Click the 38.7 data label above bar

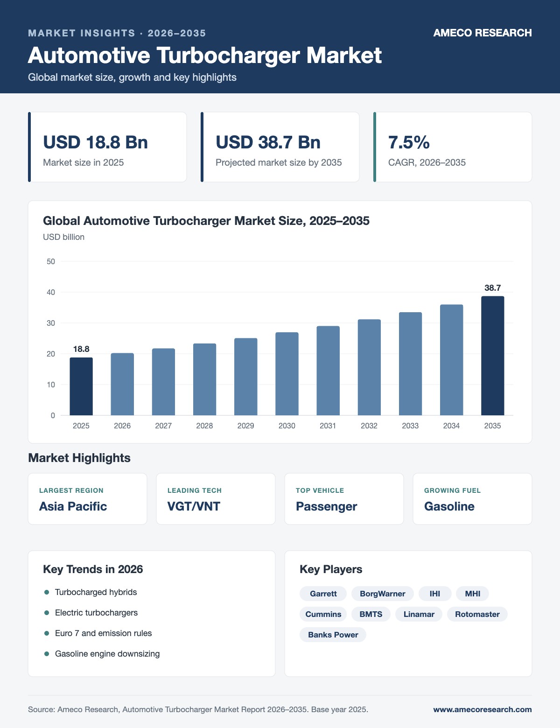(x=493, y=288)
